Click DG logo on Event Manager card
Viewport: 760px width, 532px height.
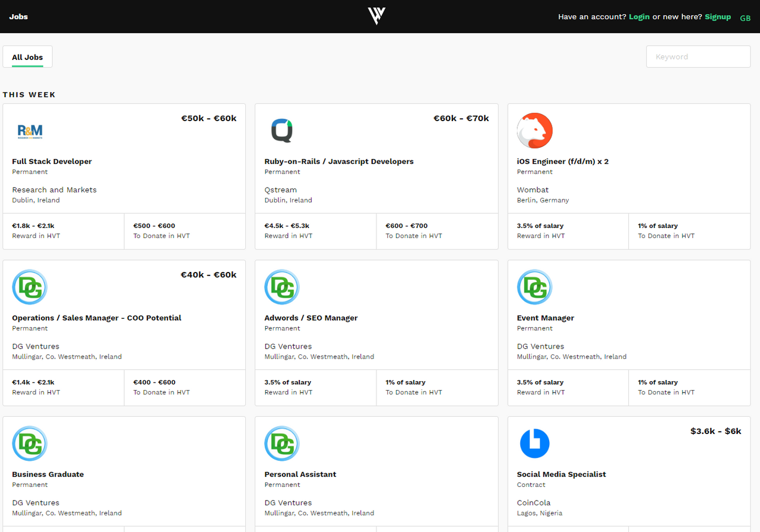pos(534,287)
